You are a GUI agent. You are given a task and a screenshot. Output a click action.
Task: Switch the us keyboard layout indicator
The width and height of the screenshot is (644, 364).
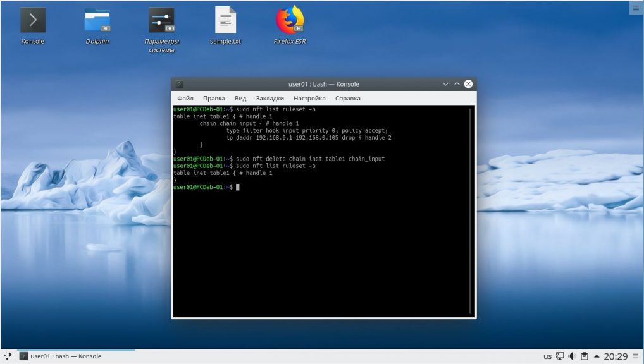547,356
